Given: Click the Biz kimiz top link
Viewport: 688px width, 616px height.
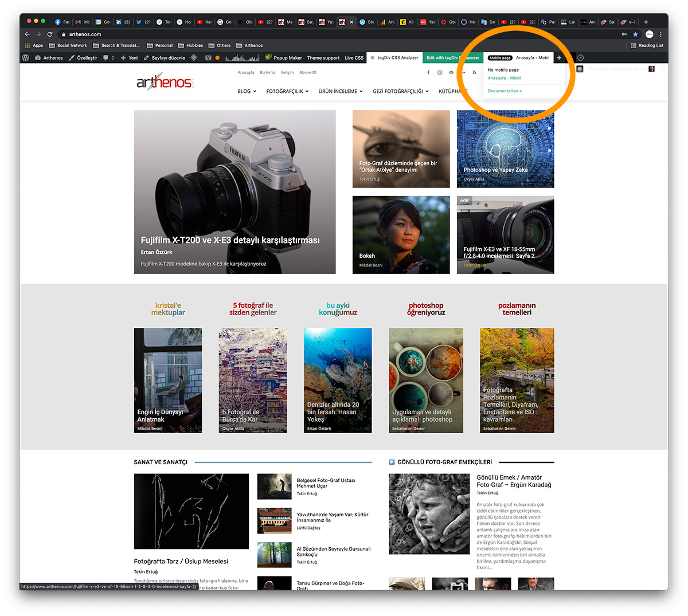Looking at the screenshot, I should coord(268,73).
